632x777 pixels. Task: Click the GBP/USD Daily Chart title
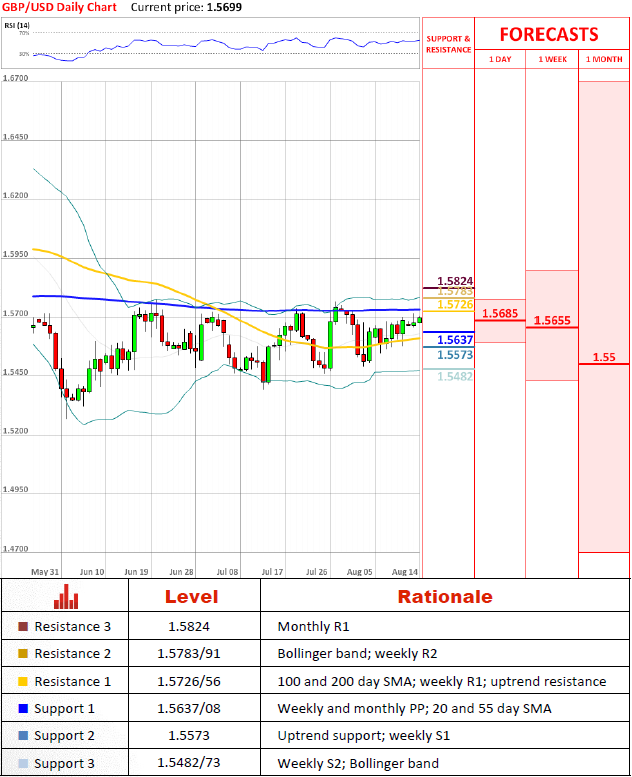[59, 7]
